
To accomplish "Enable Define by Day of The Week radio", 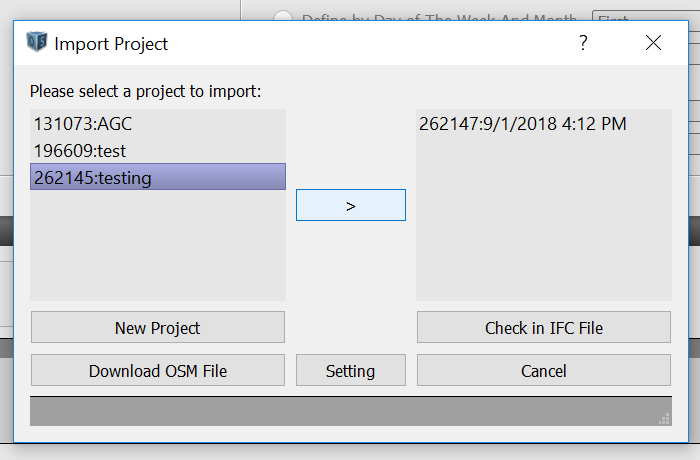I will pyautogui.click(x=283, y=15).
